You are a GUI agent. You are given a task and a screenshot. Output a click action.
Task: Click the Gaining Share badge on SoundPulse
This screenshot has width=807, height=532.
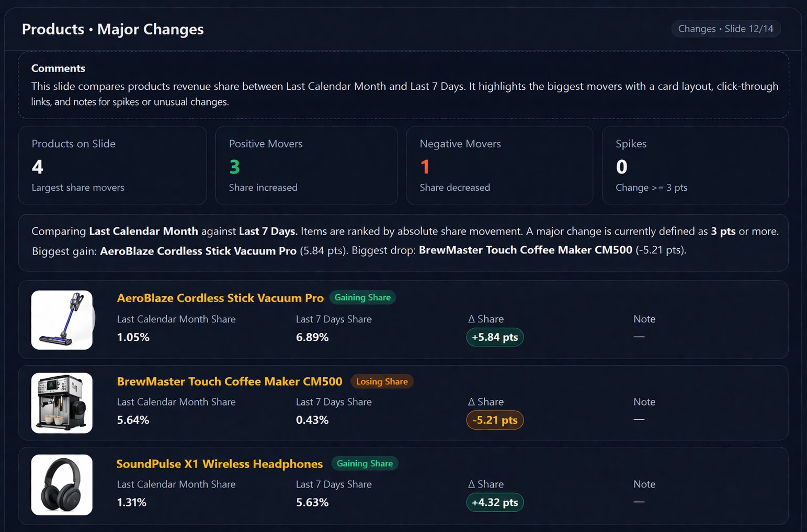tap(365, 464)
